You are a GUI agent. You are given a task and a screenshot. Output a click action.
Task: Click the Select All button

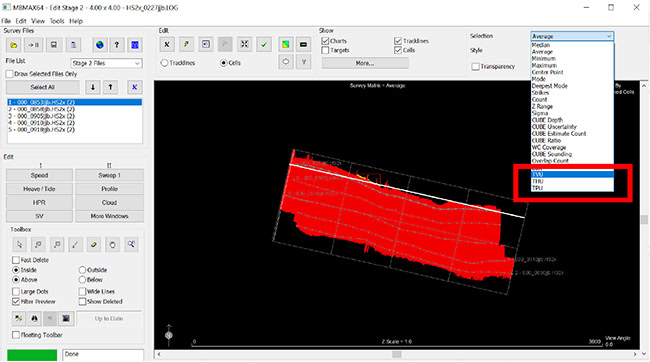(43, 87)
